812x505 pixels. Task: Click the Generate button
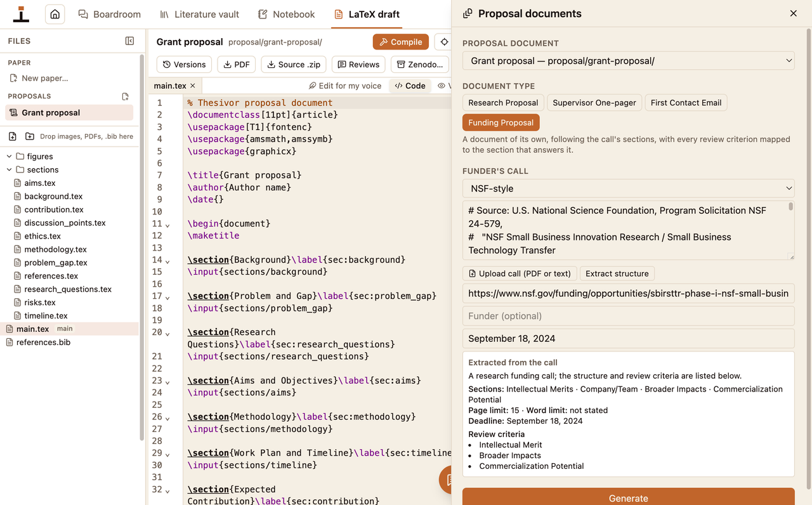[x=628, y=497]
